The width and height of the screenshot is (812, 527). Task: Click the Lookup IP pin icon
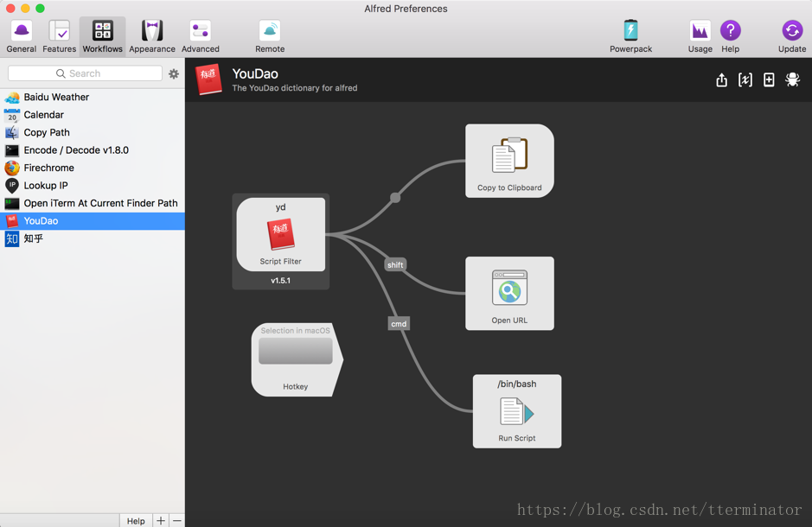point(12,186)
